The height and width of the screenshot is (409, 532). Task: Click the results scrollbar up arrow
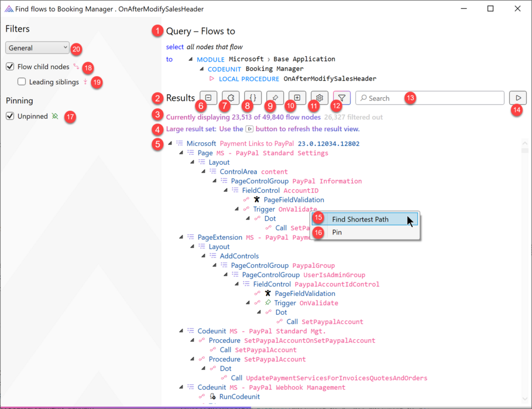tap(525, 144)
